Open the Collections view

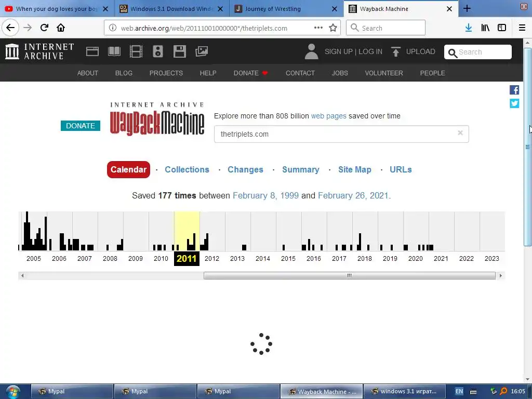click(x=187, y=169)
